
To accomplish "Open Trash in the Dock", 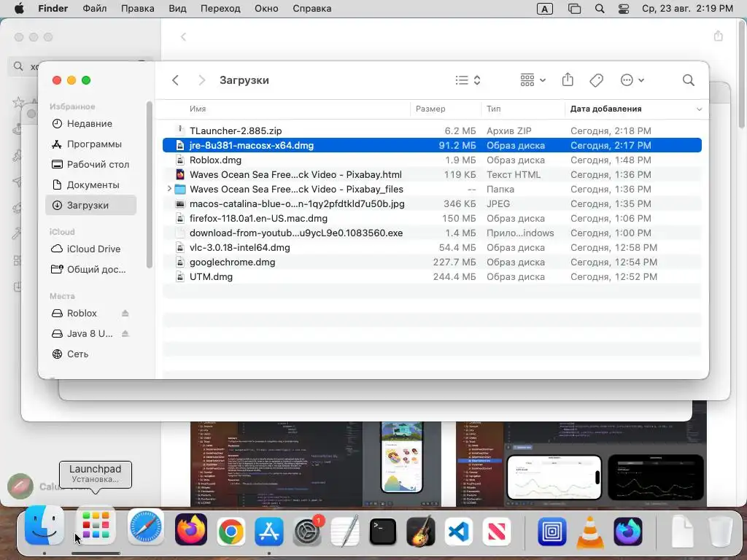I will click(x=720, y=531).
